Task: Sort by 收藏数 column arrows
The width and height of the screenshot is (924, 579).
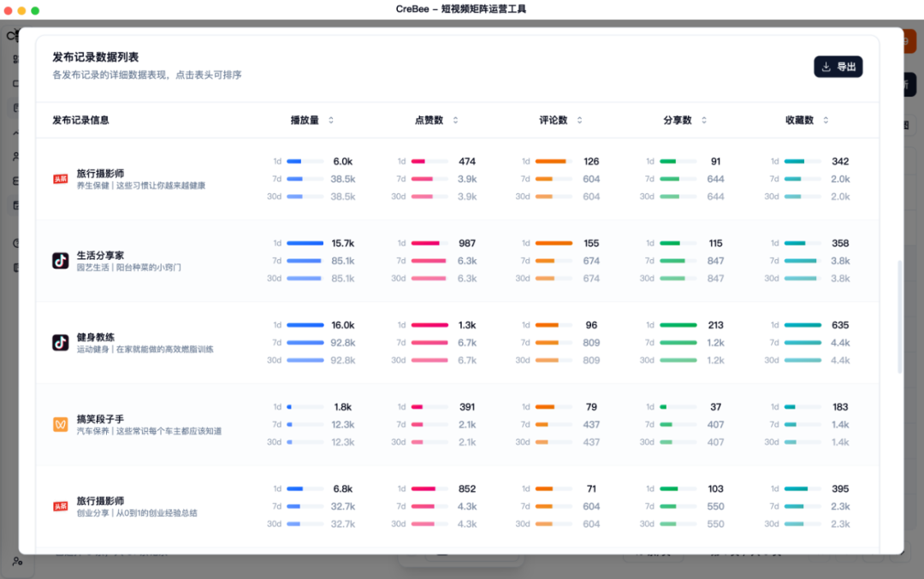Action: pyautogui.click(x=826, y=120)
